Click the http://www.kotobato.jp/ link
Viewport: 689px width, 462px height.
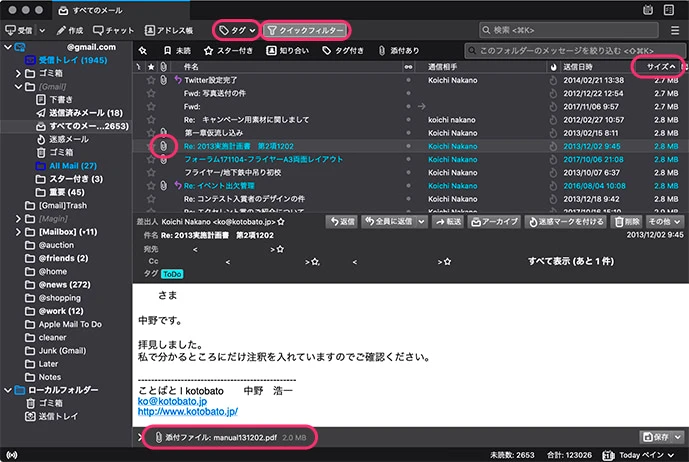pos(187,410)
